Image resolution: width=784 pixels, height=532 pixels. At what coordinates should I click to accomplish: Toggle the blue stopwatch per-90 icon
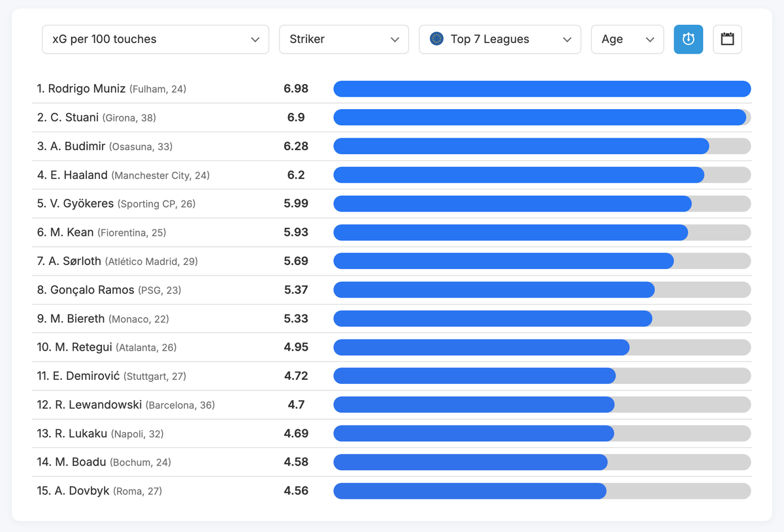[x=688, y=39]
